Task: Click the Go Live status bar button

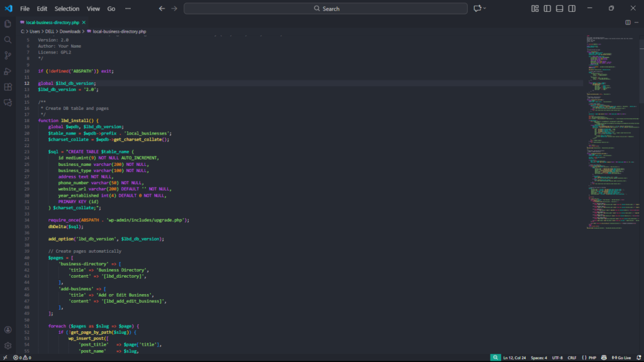Action: [619, 357]
